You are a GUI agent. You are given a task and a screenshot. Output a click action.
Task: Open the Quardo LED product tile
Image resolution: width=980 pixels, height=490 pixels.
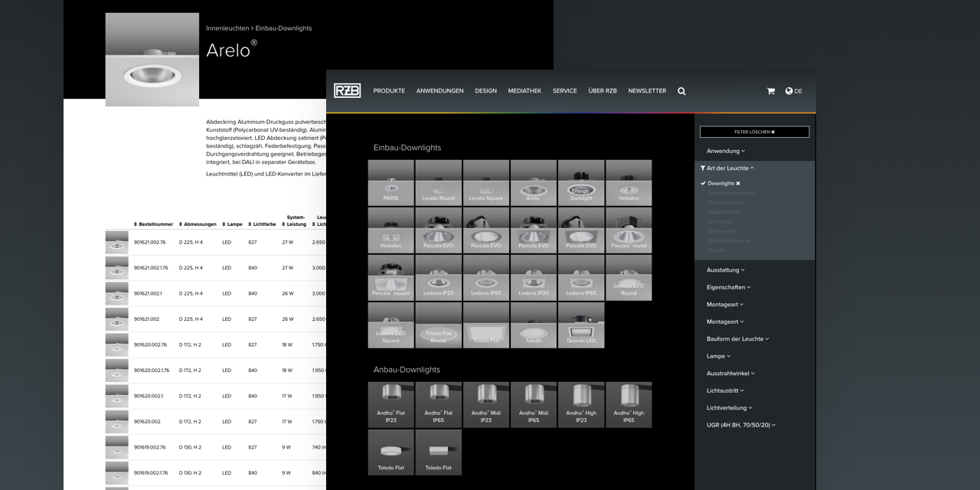coord(580,325)
